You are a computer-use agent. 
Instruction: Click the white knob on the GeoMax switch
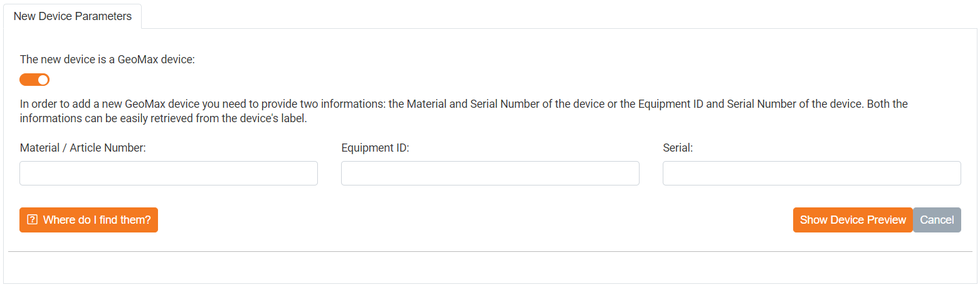tap(43, 80)
